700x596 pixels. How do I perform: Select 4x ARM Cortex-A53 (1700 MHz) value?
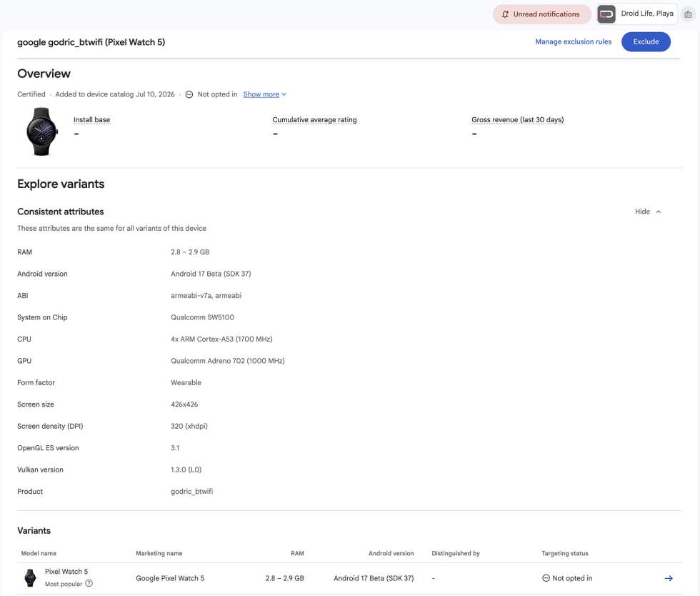tap(221, 339)
